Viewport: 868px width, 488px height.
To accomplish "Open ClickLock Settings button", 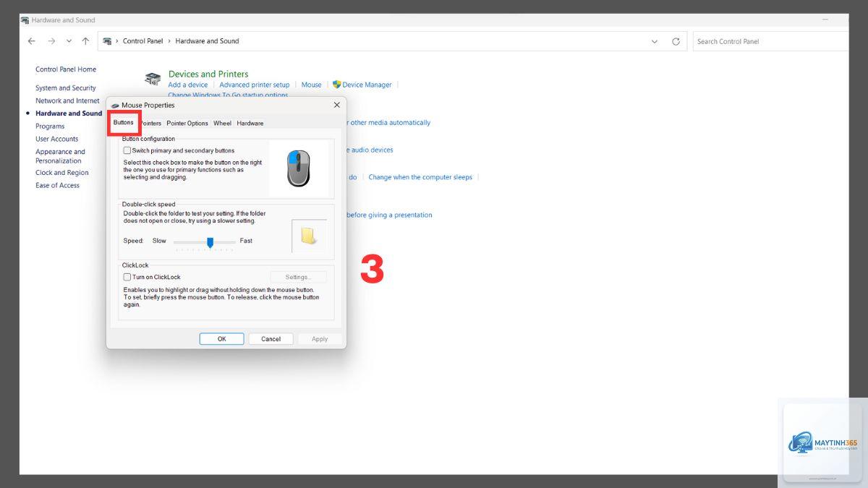I will [x=298, y=277].
